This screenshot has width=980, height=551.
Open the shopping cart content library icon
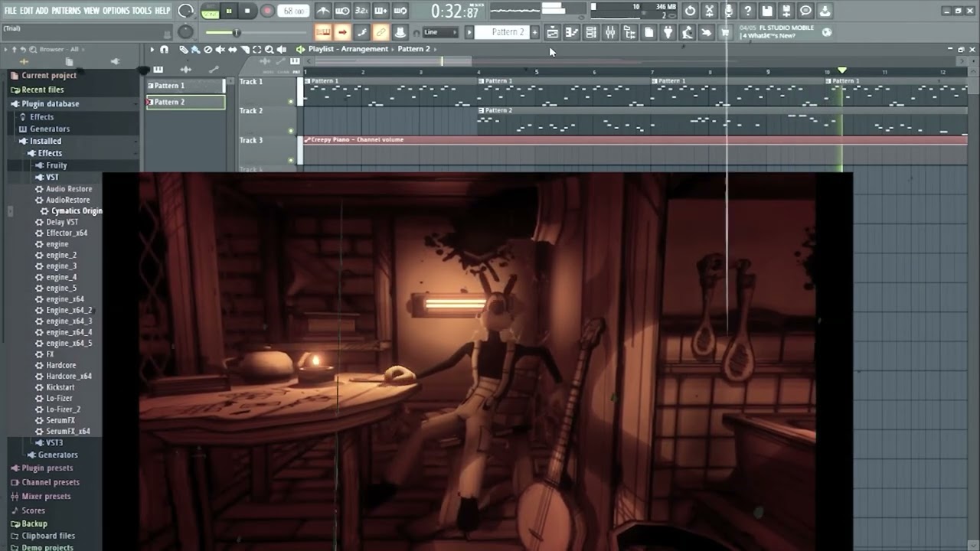tap(724, 32)
